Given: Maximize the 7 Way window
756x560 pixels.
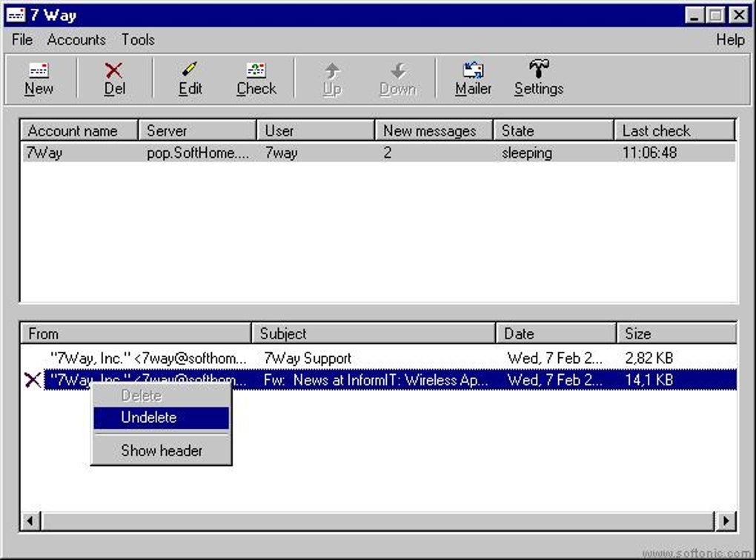Looking at the screenshot, I should 715,15.
